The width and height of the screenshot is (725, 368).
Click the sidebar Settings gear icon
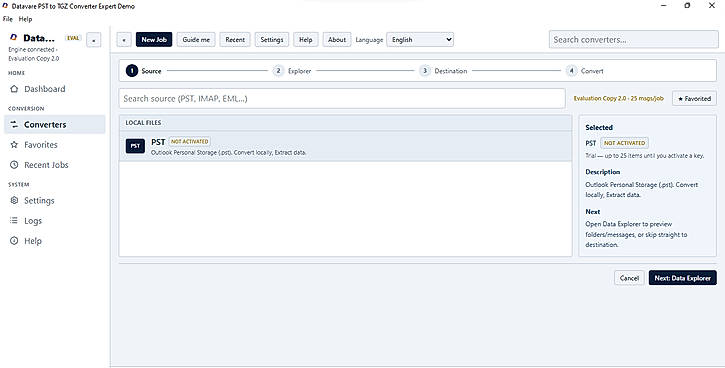pyautogui.click(x=14, y=201)
